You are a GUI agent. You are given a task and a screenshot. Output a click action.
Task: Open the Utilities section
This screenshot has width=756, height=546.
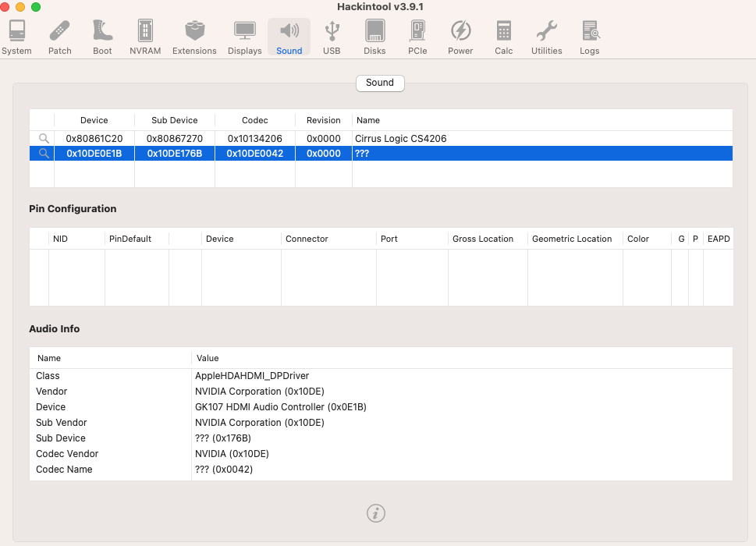pyautogui.click(x=547, y=37)
